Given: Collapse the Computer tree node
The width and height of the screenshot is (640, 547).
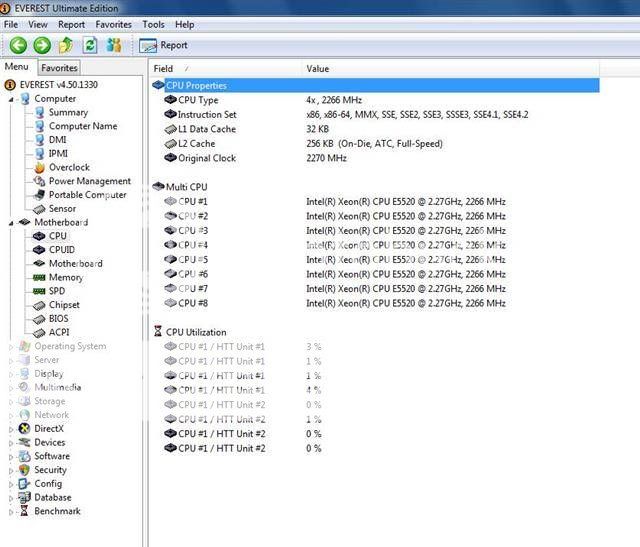Looking at the screenshot, I should [x=11, y=99].
